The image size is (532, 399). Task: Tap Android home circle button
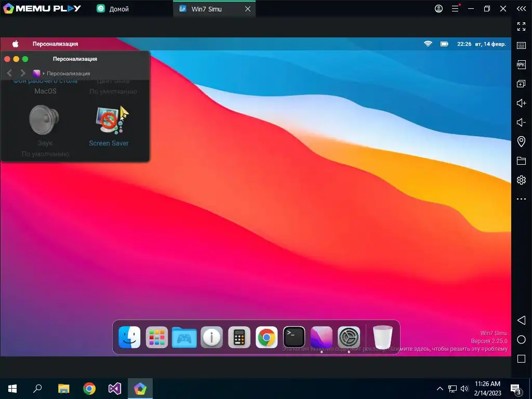[x=521, y=340]
